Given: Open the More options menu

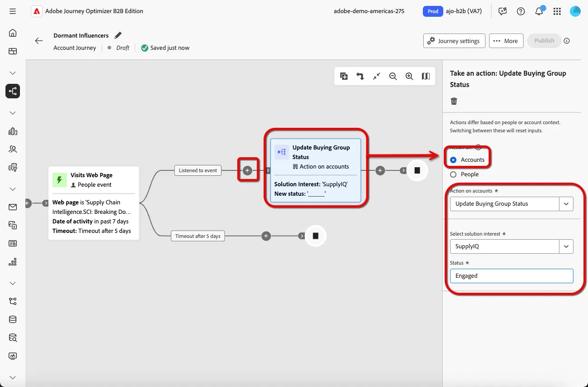Looking at the screenshot, I should coord(506,41).
